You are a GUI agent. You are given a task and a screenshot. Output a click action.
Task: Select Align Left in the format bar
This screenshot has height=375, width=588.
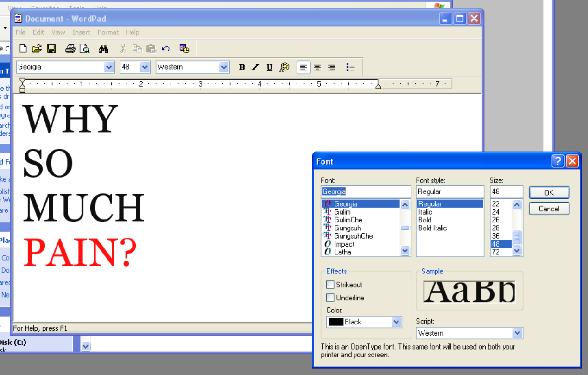coord(303,67)
